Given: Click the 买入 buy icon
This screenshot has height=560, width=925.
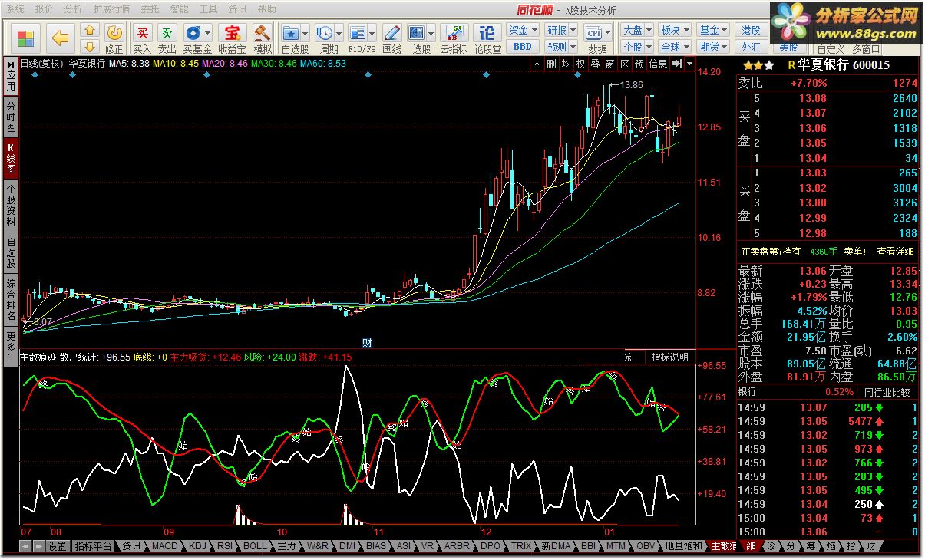Looking at the screenshot, I should coord(143,32).
